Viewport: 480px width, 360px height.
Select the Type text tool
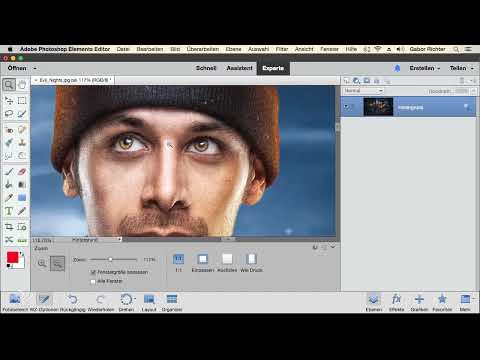9,211
